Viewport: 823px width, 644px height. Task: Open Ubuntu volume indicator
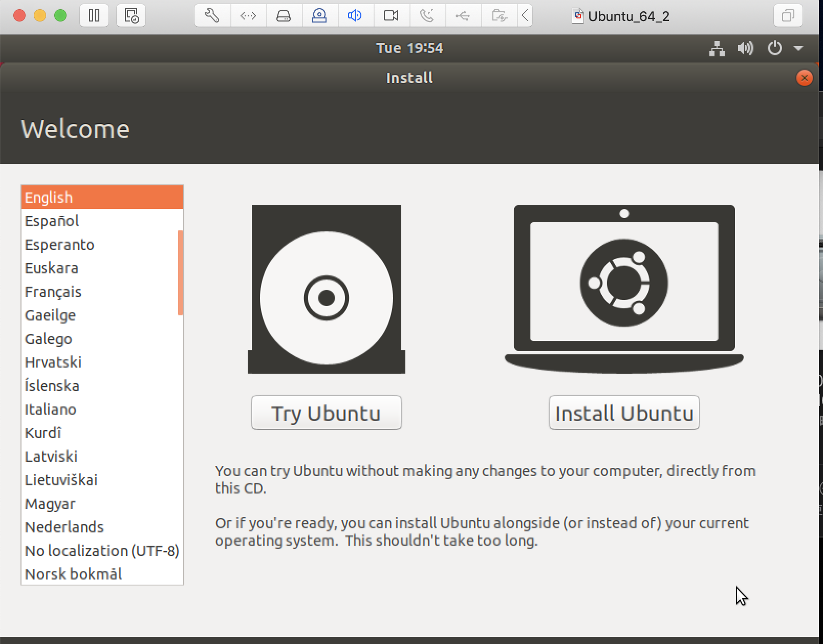[745, 49]
